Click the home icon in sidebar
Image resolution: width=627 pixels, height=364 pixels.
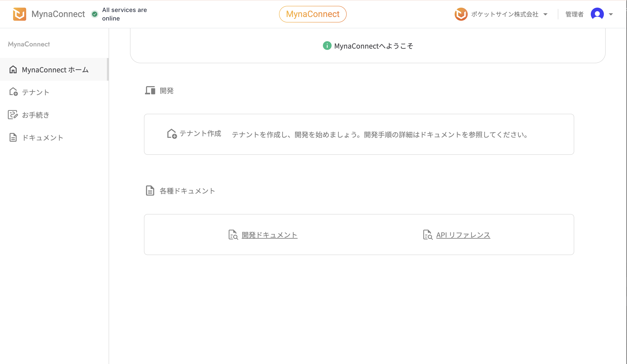click(13, 69)
